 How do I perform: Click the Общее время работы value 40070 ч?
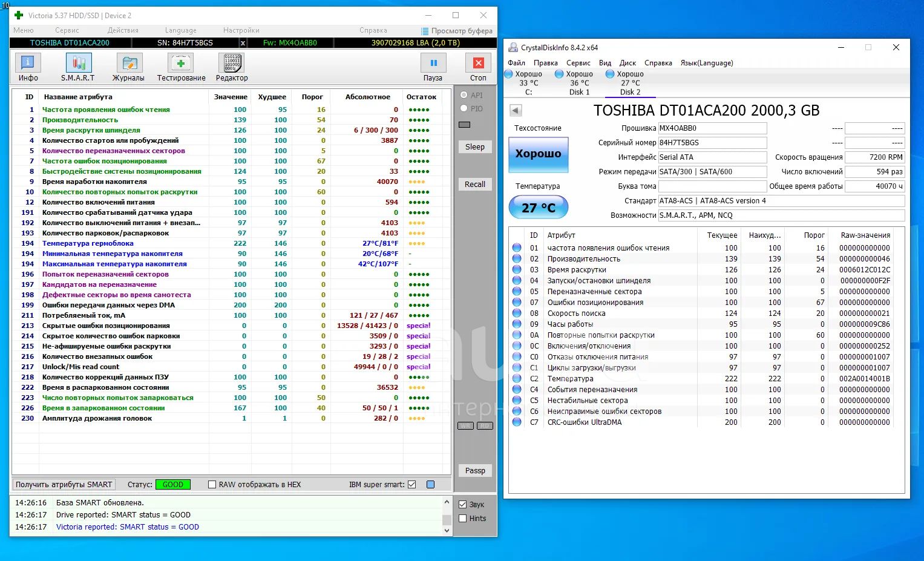coord(874,186)
